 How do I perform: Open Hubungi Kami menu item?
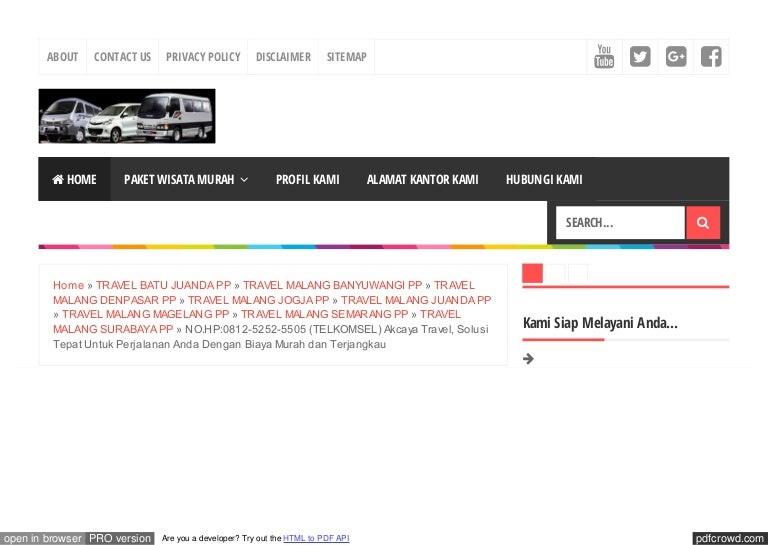tap(544, 180)
